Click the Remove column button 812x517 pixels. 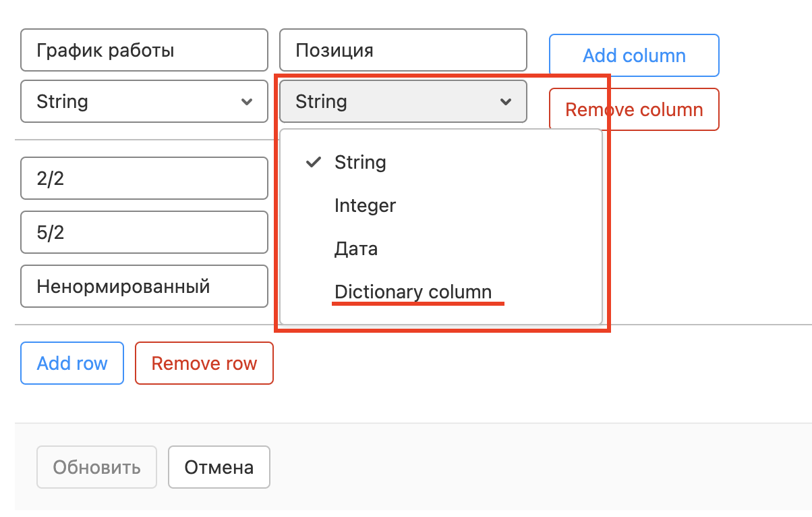click(634, 109)
